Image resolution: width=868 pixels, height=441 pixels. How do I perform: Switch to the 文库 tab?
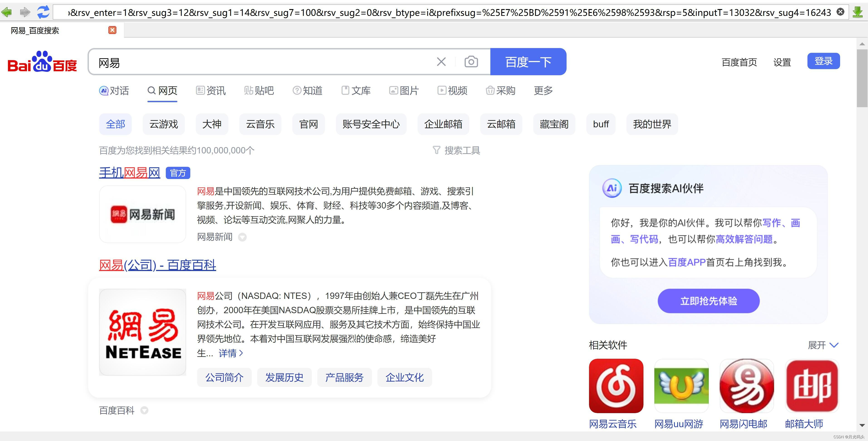pyautogui.click(x=356, y=91)
